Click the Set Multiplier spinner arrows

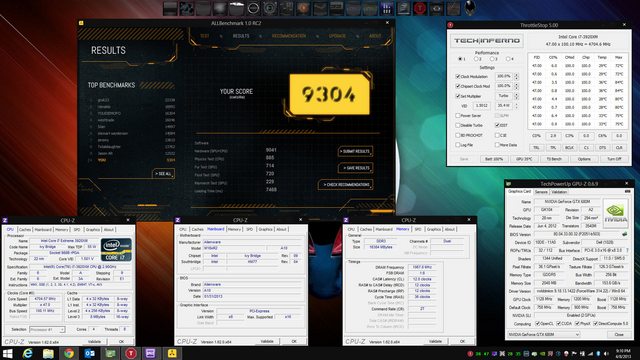coord(516,96)
